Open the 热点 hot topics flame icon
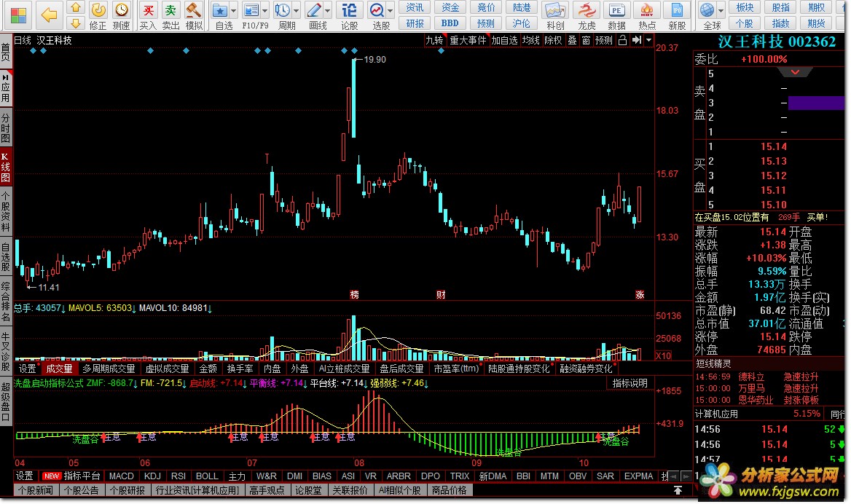Screen dimensions: 851x504 (x=646, y=9)
